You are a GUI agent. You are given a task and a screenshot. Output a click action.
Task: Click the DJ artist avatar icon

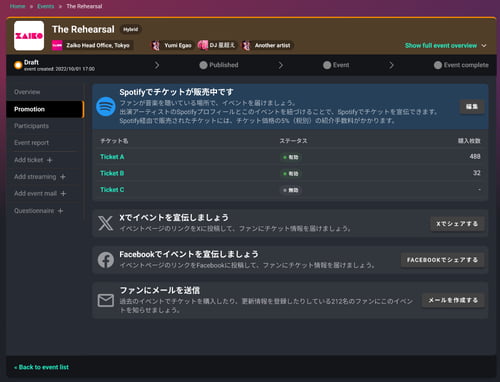coord(203,45)
